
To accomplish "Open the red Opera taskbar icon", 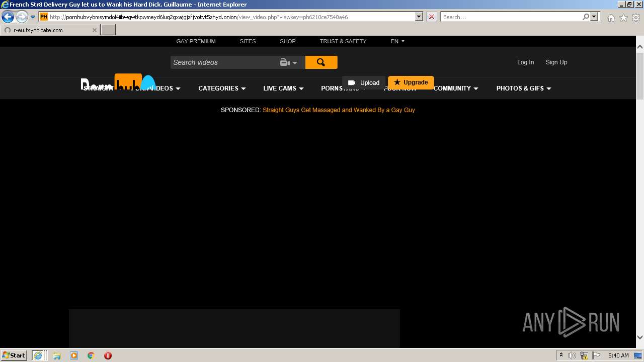I will coord(108,355).
